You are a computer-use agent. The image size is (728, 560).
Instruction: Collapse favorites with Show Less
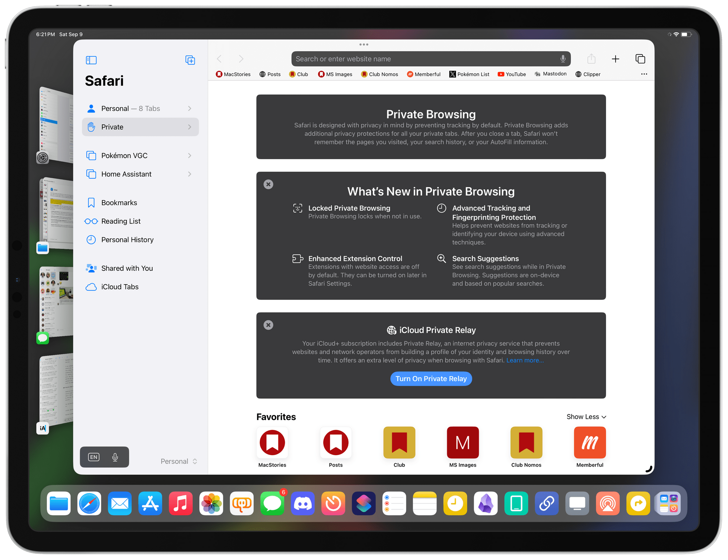586,416
